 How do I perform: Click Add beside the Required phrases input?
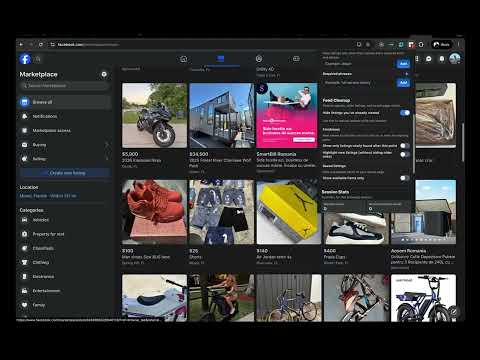coord(403,83)
